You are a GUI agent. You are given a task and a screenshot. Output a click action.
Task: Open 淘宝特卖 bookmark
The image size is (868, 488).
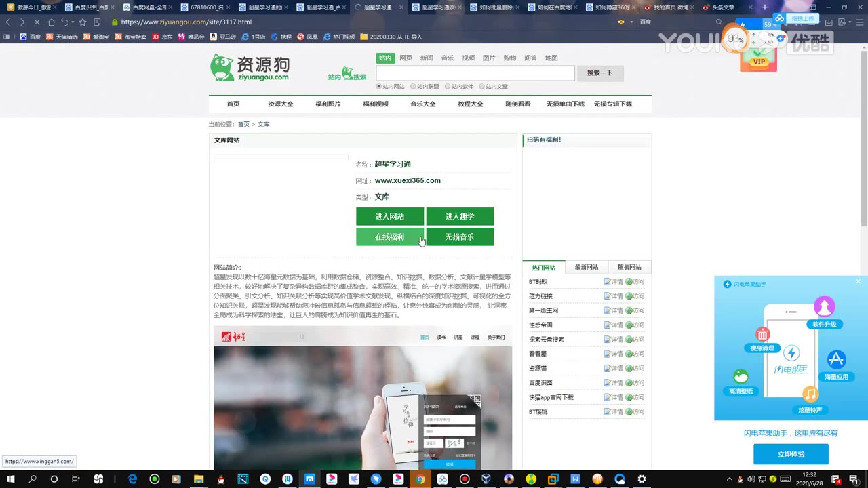click(132, 37)
